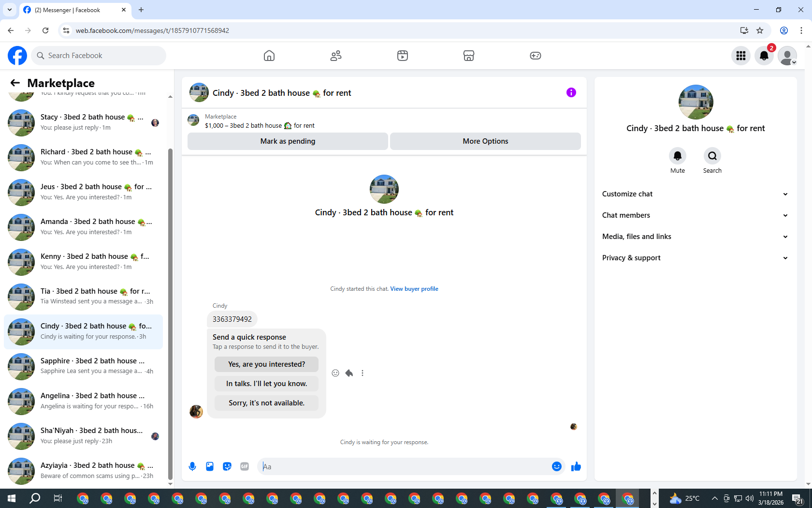
Task: Open Tia conversation in chat list
Action: click(x=84, y=297)
